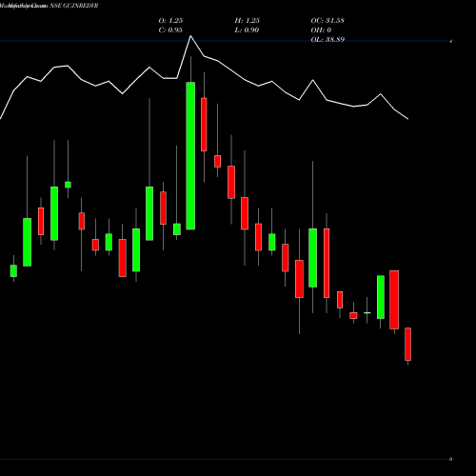Select the 'L: 0.90' low value
Image resolution: width=476 pixels, height=476 pixels.
tap(247, 30)
